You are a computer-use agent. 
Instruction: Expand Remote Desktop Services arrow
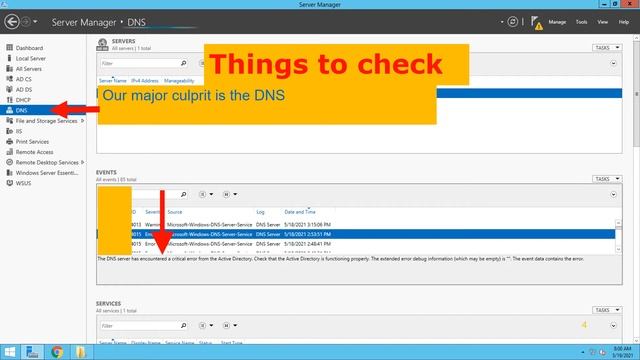click(82, 162)
